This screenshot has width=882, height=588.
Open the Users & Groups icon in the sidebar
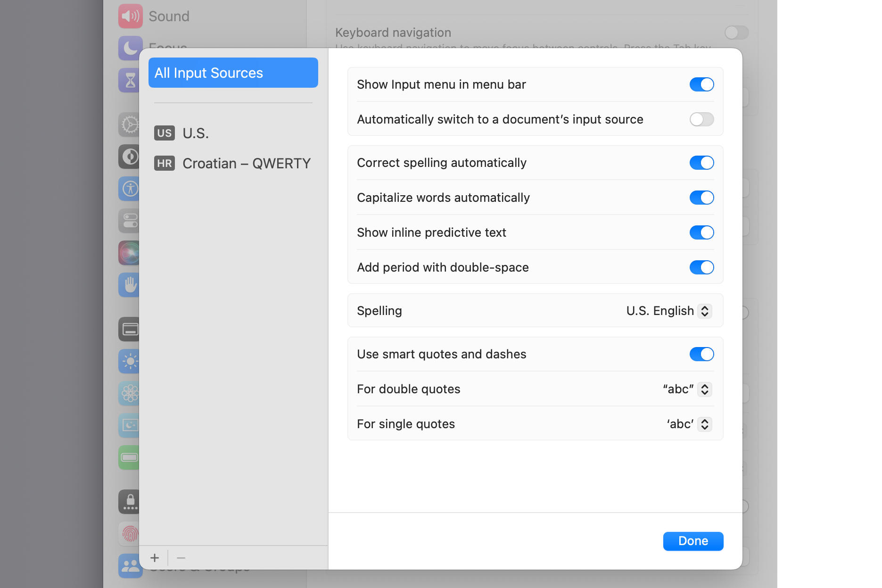[x=130, y=566]
